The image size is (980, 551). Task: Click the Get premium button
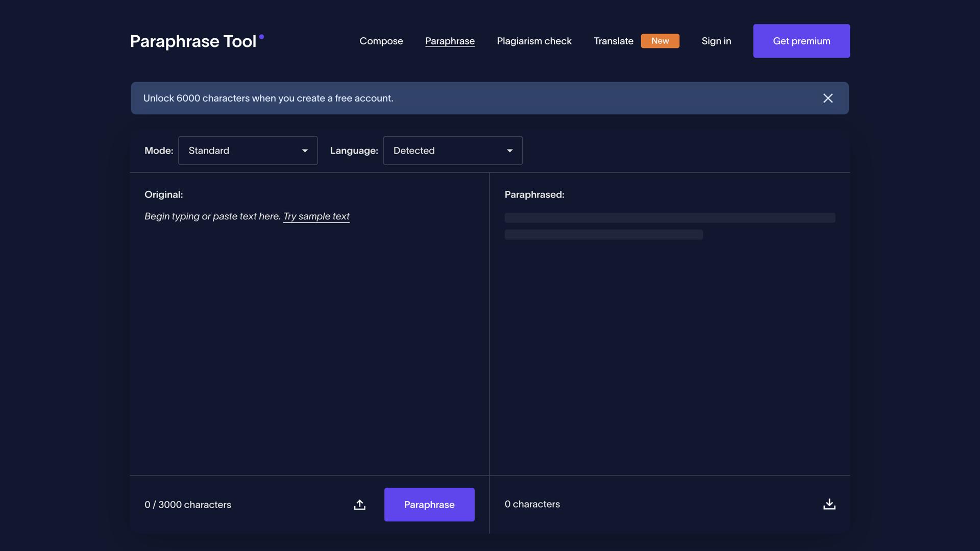[x=801, y=41]
